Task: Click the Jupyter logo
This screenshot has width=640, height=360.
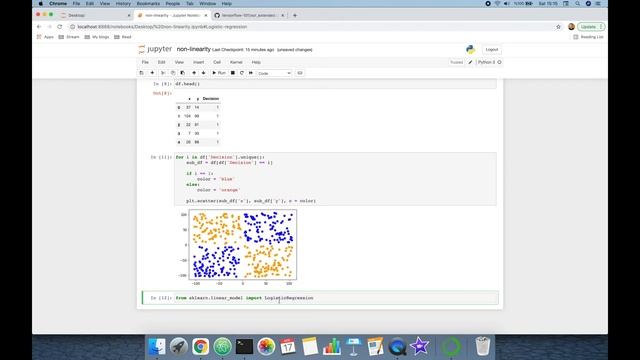Action: click(x=155, y=49)
